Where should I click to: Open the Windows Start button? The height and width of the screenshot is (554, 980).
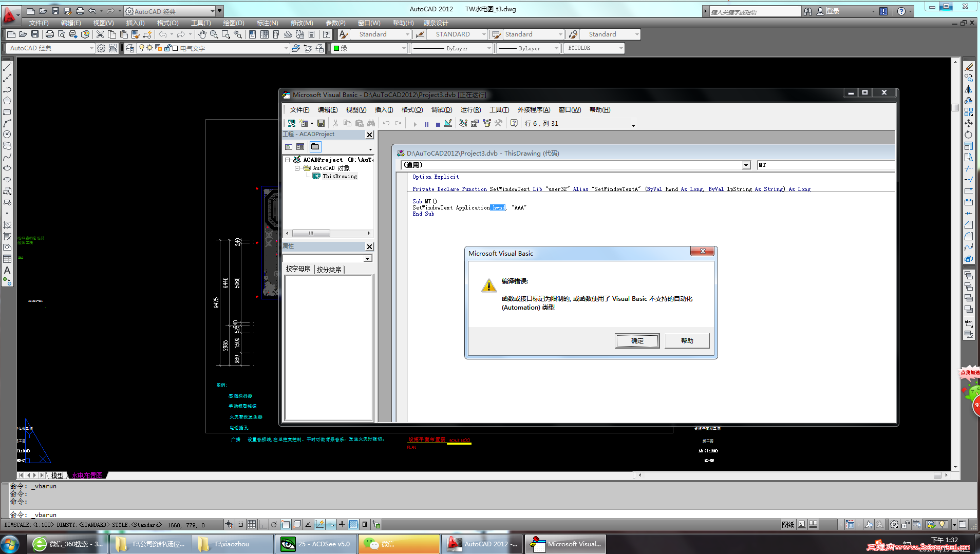click(10, 544)
